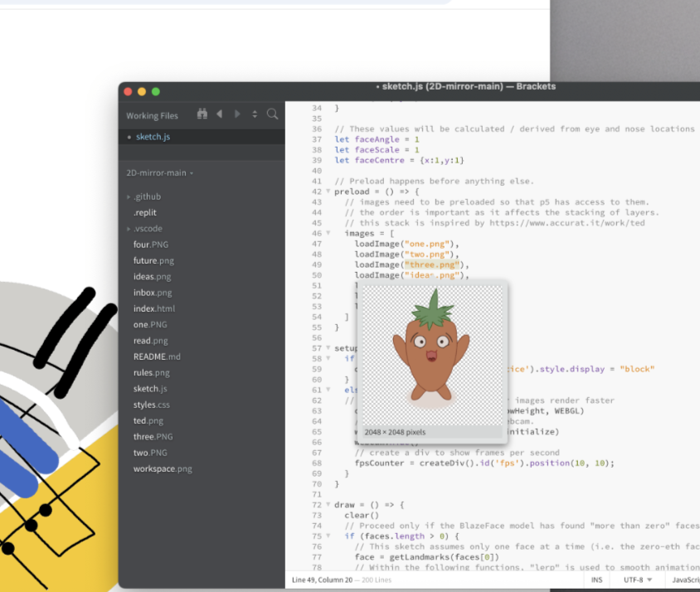Click the binoculars Find in Files icon
This screenshot has width=700, height=592.
click(202, 114)
